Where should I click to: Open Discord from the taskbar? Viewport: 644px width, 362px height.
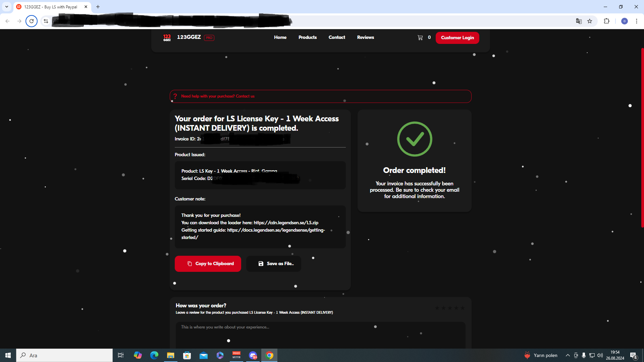coord(253,355)
